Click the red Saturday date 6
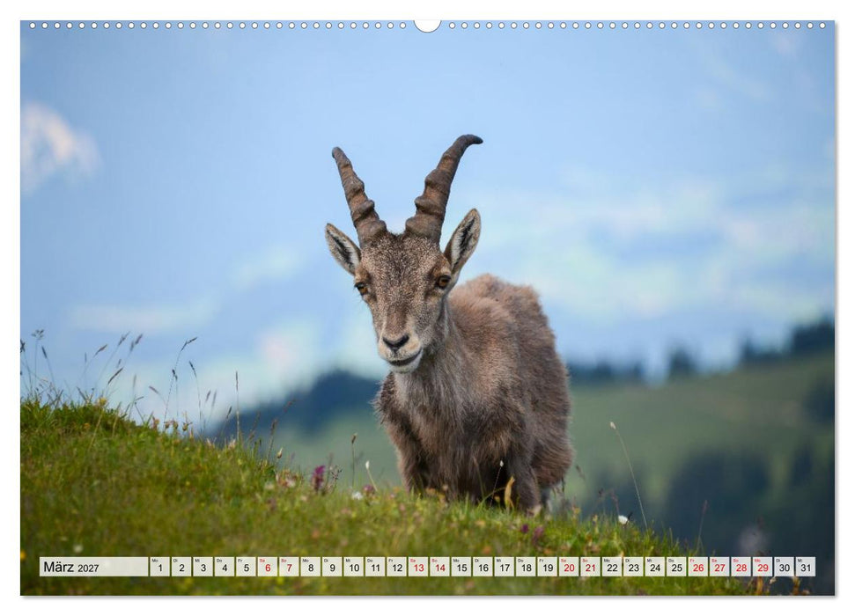This screenshot has width=855, height=616. (x=267, y=567)
